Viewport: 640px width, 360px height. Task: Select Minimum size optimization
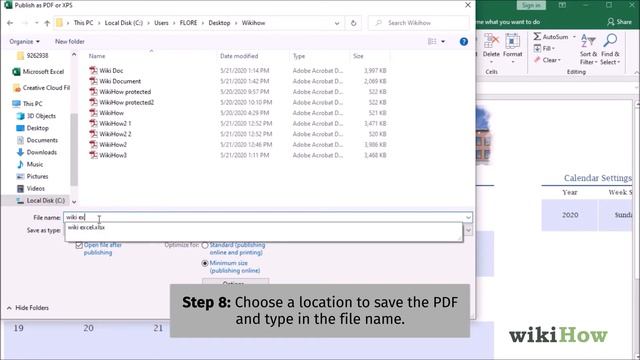click(x=205, y=263)
